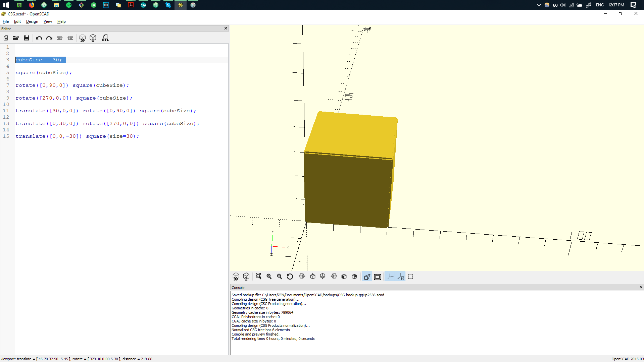Click the Saved backup file console line

click(x=308, y=295)
